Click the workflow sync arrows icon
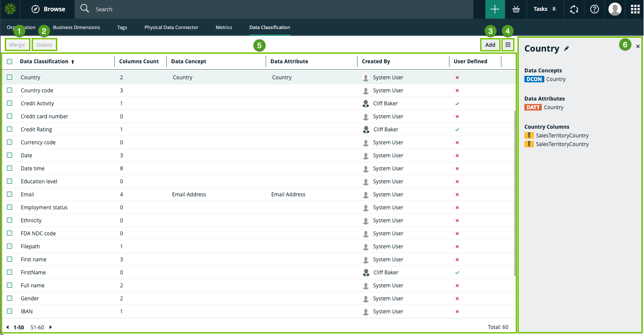The image size is (644, 335). [574, 9]
